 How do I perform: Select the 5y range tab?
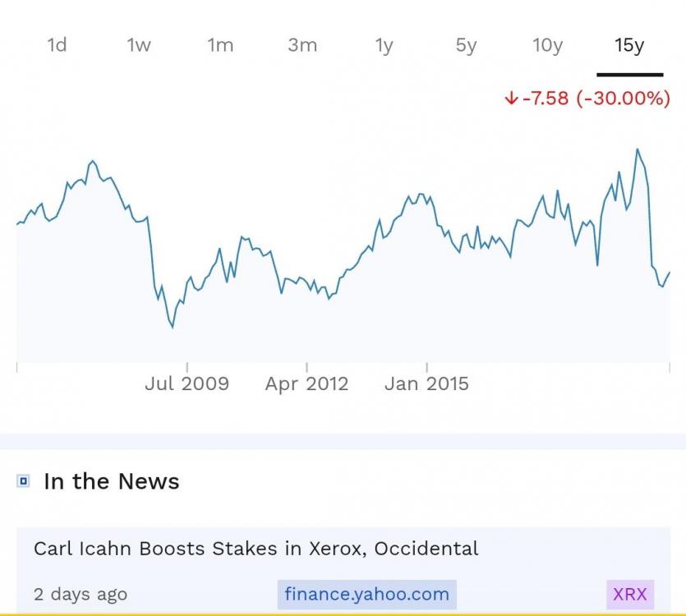[466, 45]
